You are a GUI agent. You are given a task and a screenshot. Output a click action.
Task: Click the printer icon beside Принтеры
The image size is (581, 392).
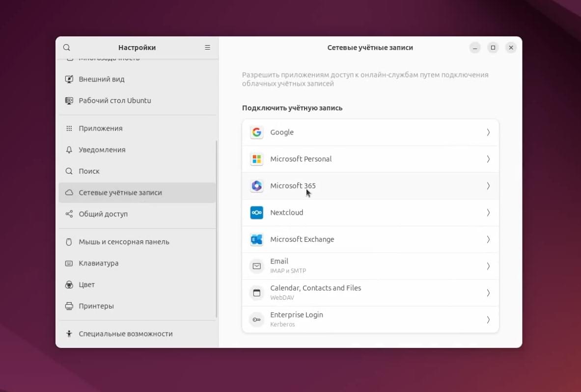(69, 306)
